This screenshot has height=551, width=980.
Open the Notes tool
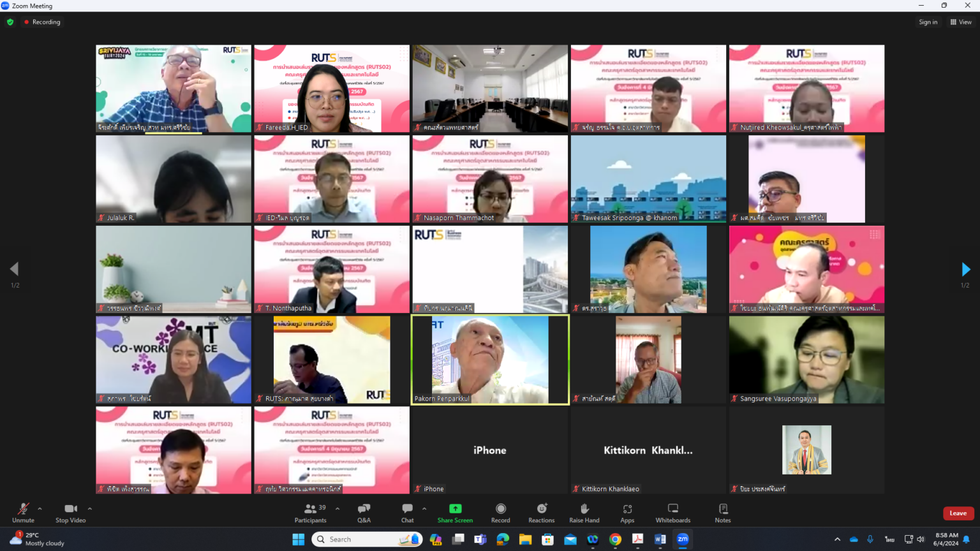[x=722, y=512]
